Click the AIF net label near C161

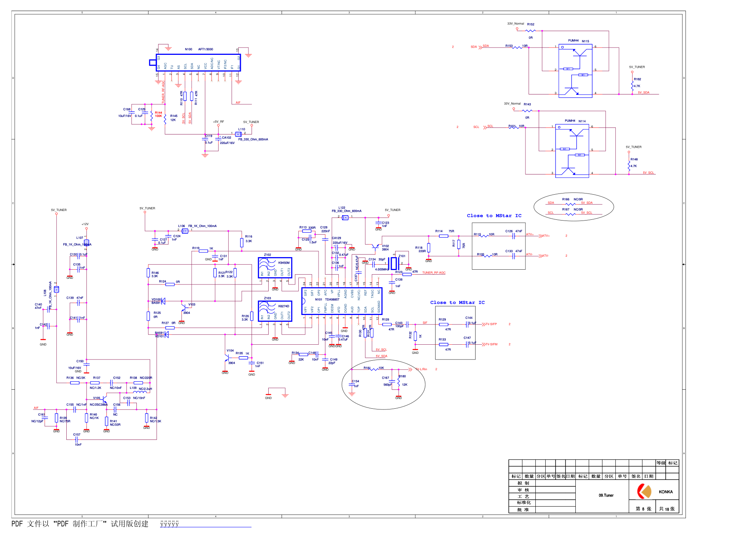coord(36,408)
